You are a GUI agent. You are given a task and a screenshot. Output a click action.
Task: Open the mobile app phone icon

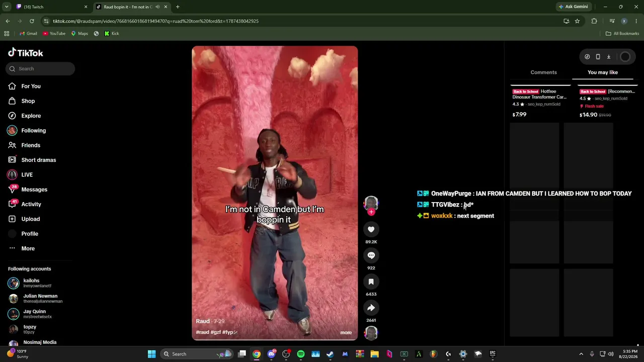coord(598,57)
